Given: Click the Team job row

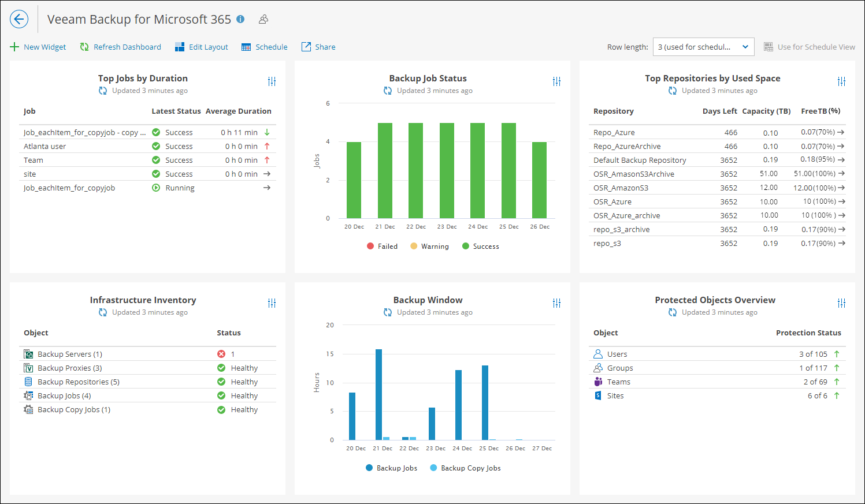Looking at the screenshot, I should (x=148, y=160).
